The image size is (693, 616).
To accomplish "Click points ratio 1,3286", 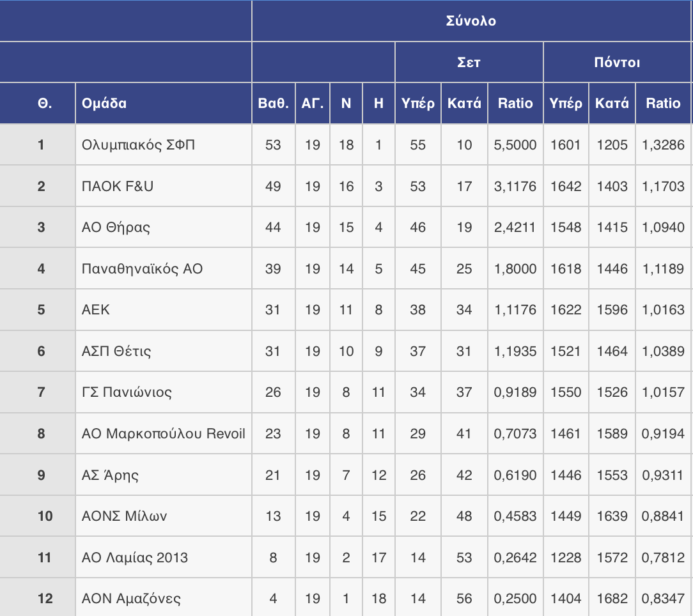I will [x=663, y=145].
